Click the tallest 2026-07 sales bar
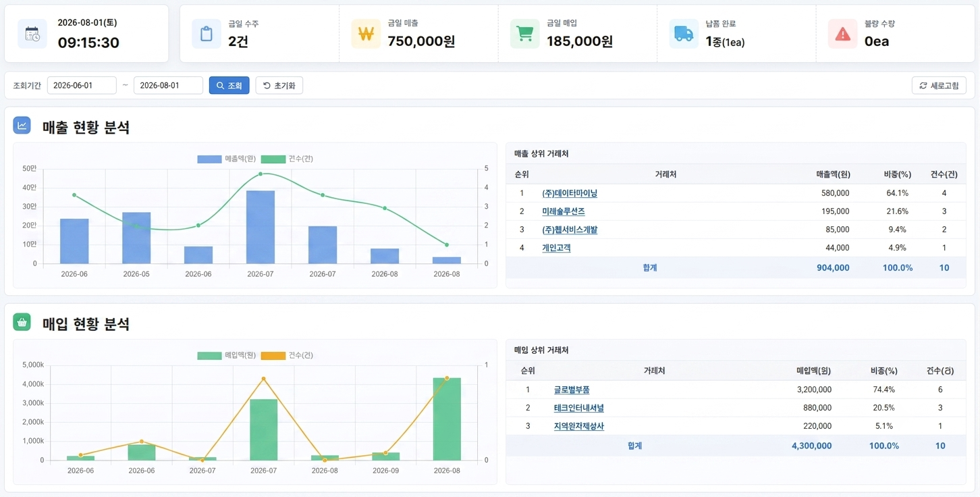The height and width of the screenshot is (497, 980). [x=261, y=227]
